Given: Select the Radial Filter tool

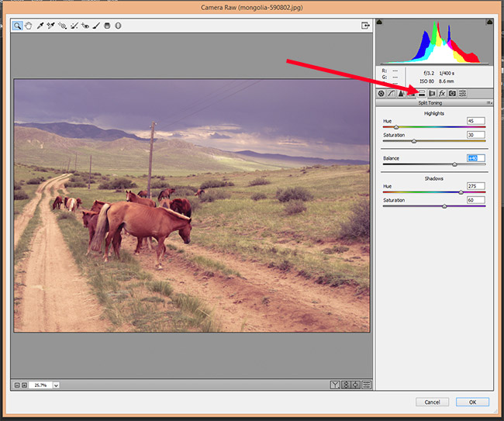Looking at the screenshot, I should coord(118,26).
